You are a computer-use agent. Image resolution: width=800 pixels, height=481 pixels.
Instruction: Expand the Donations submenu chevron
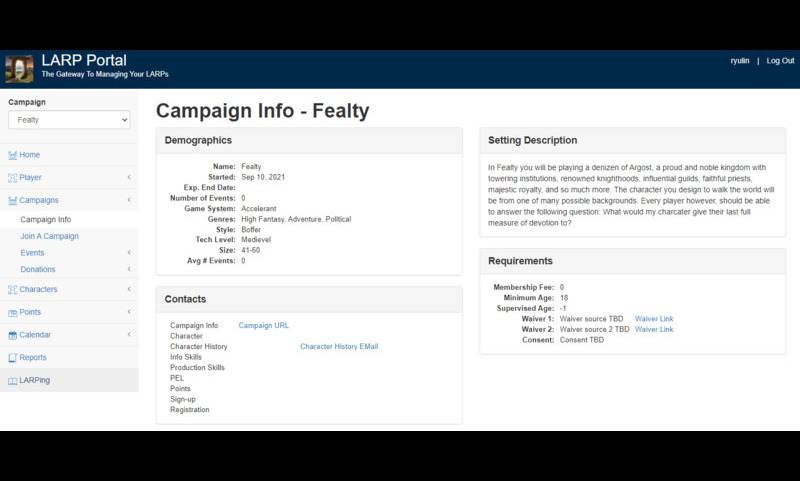(x=129, y=269)
